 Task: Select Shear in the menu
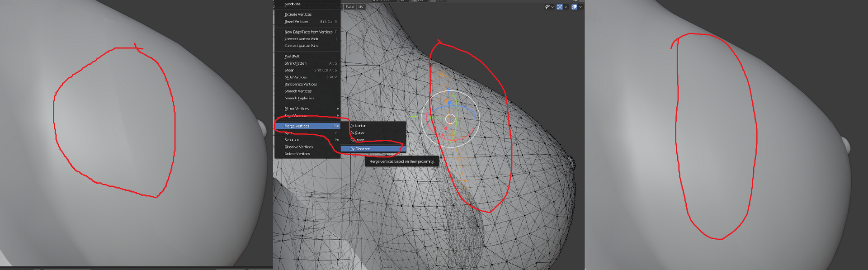(307, 70)
